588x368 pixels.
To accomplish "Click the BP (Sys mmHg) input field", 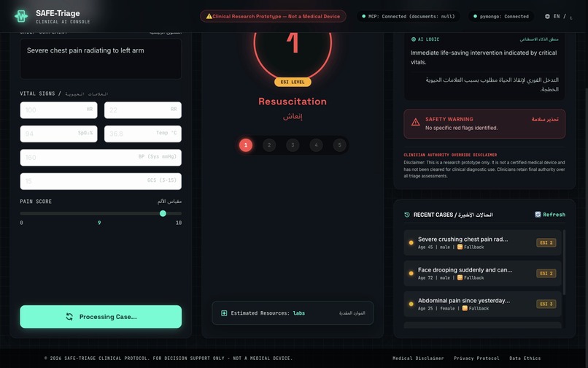I will point(101,157).
